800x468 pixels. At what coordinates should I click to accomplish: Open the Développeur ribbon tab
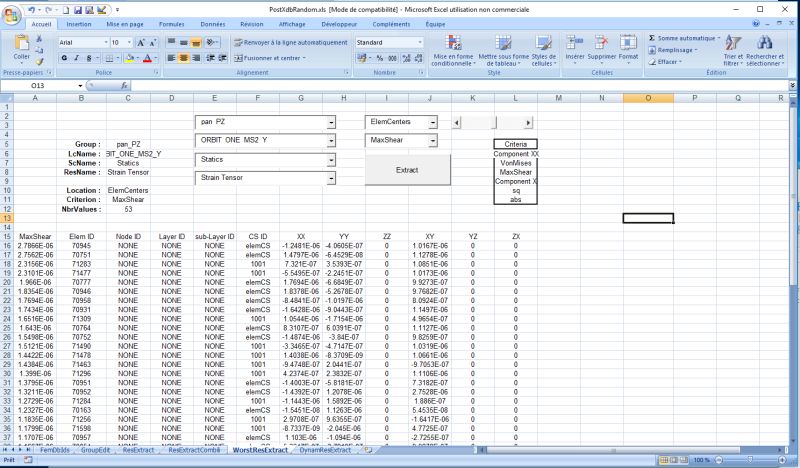pos(339,24)
